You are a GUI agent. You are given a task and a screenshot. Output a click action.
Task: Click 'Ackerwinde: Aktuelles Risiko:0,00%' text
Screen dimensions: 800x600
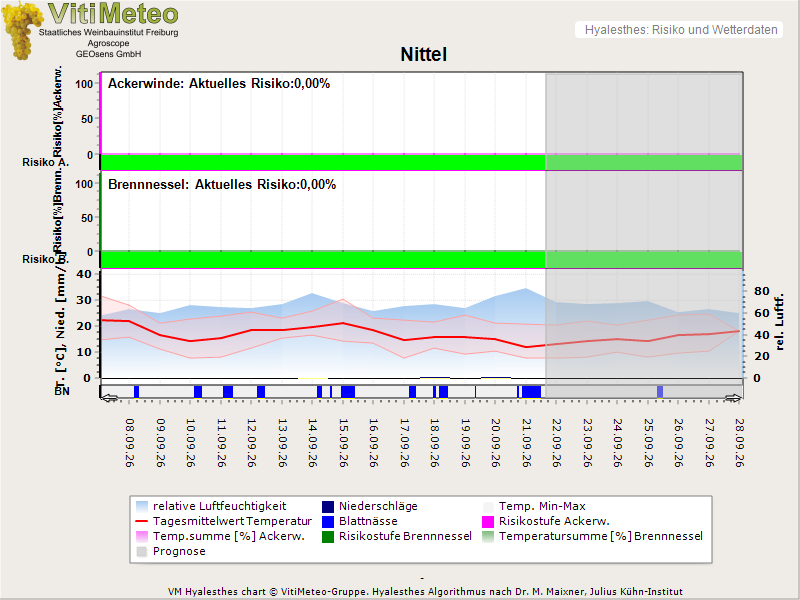pyautogui.click(x=219, y=84)
